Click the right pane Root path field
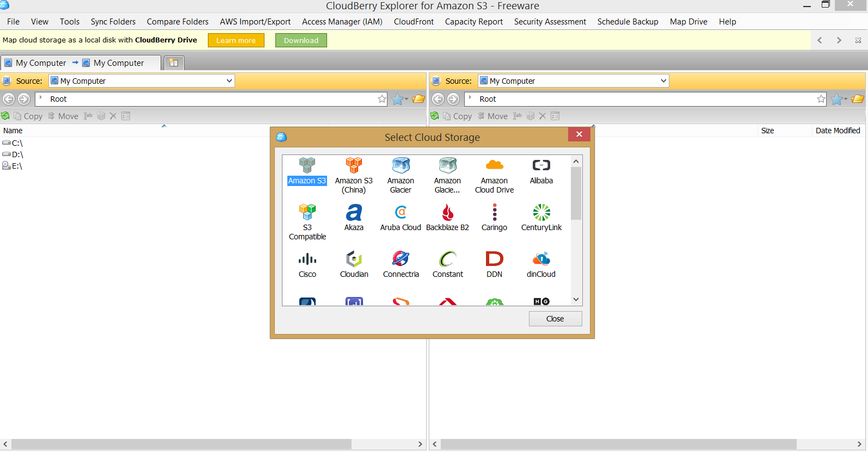The image size is (868, 452). click(x=647, y=99)
